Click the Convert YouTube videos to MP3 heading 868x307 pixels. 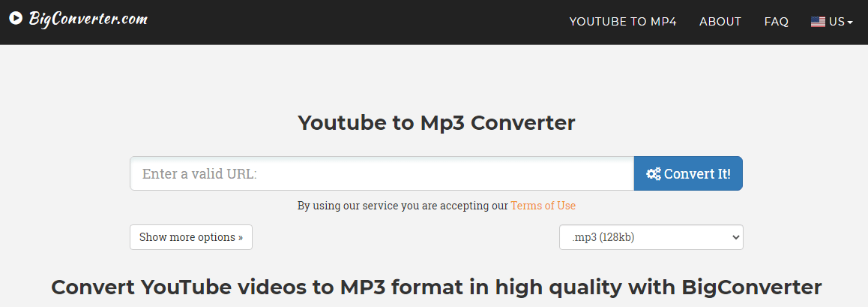[436, 287]
